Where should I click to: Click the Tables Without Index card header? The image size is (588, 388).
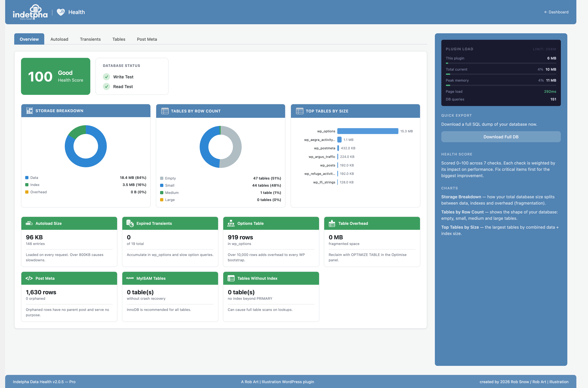tap(271, 278)
